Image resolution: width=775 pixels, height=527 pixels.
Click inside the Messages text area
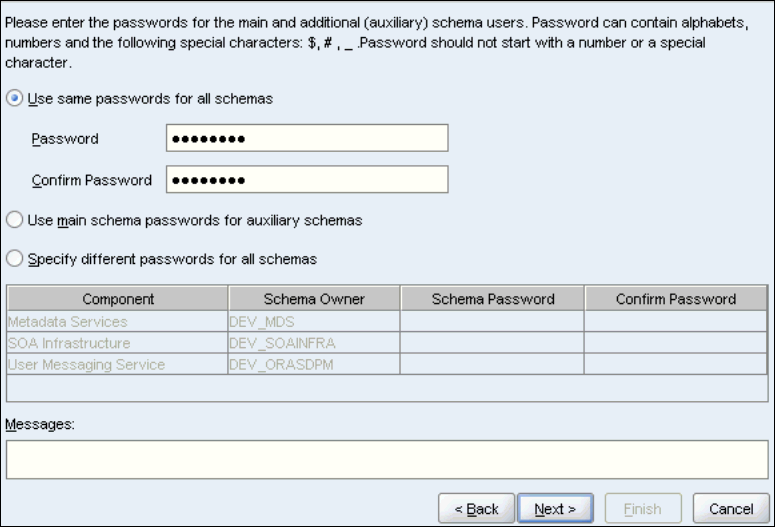point(387,460)
